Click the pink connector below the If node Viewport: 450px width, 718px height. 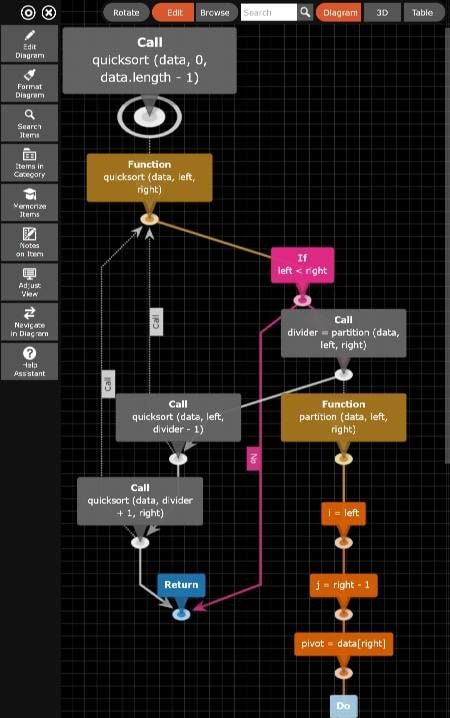[302, 300]
